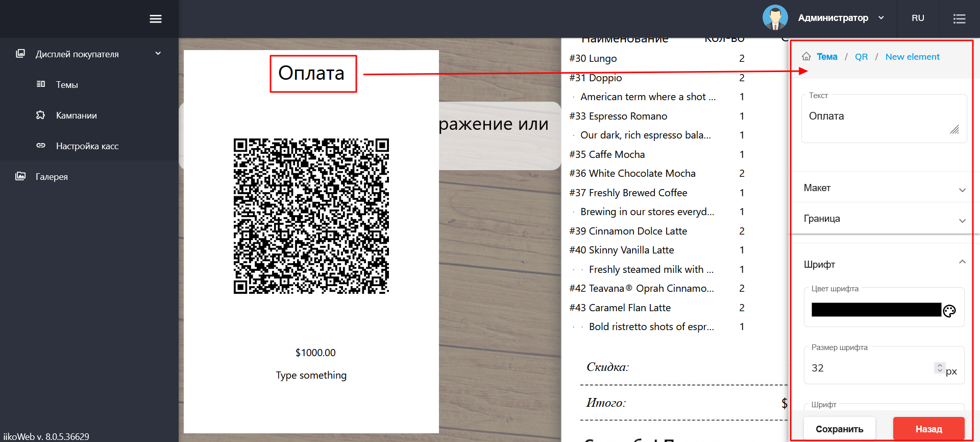The image size is (980, 442).
Task: Open Настройка касс menu item
Action: click(x=87, y=146)
